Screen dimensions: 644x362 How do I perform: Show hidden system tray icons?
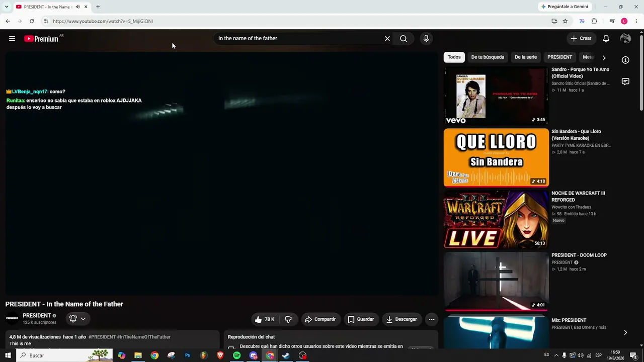pos(555,355)
